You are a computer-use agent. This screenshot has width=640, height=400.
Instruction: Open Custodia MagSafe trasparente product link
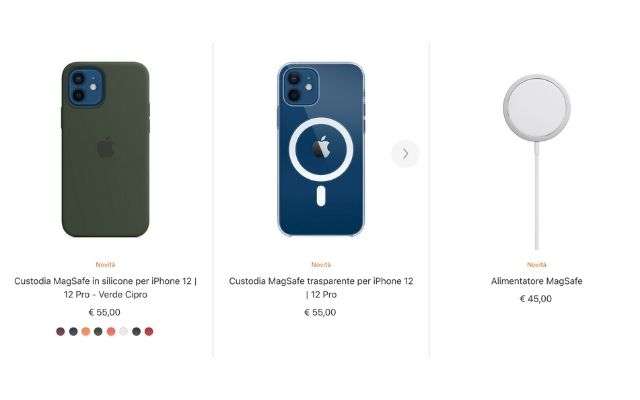pyautogui.click(x=321, y=288)
